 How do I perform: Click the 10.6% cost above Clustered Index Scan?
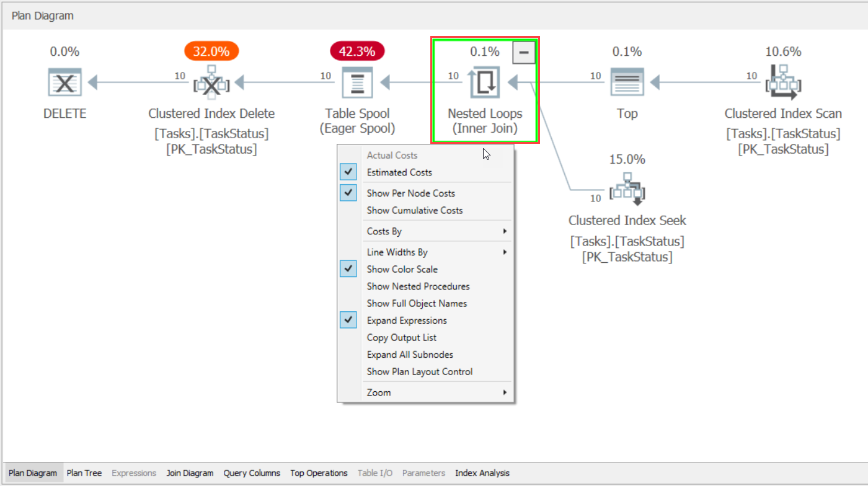pos(783,51)
